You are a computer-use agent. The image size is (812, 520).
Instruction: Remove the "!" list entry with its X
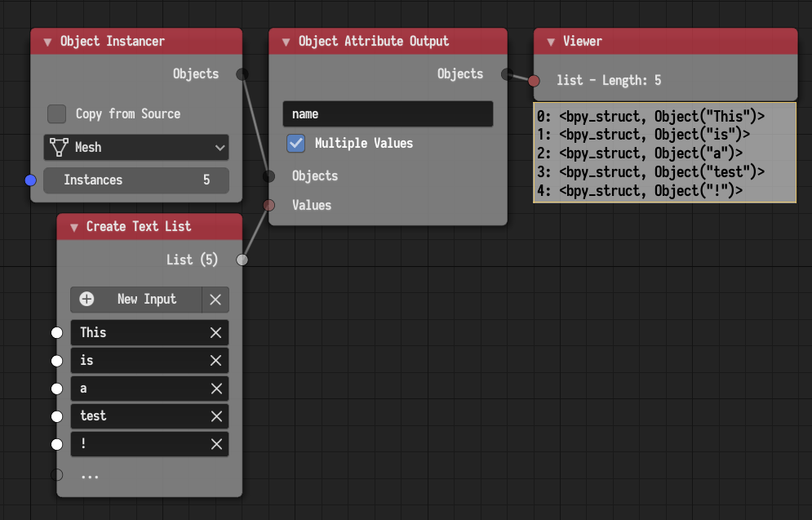(216, 444)
